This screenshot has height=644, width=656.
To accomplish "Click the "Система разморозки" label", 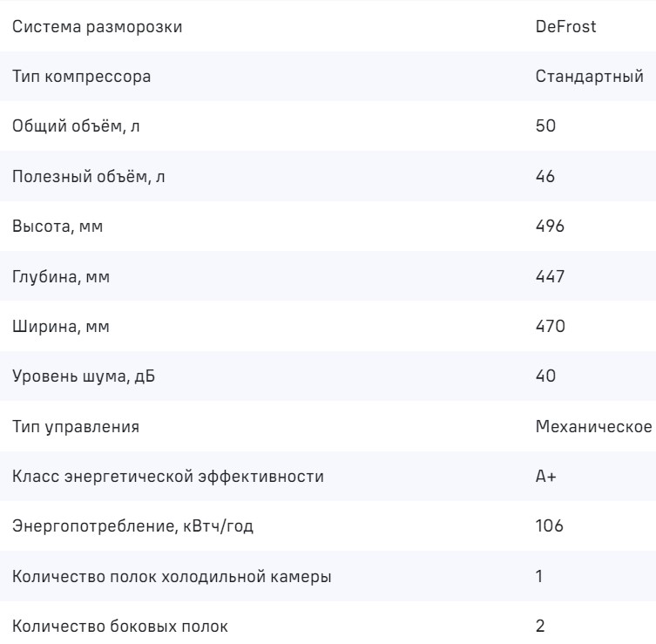I will pyautogui.click(x=97, y=26).
